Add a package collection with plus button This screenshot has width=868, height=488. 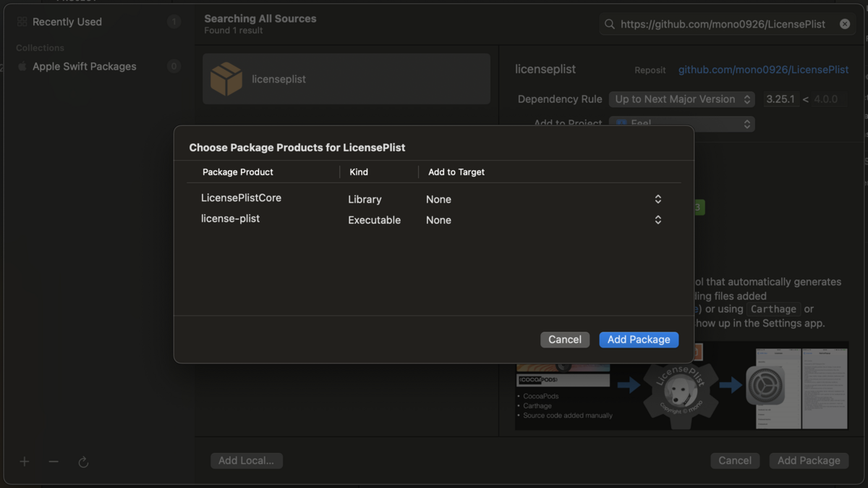tap(25, 461)
